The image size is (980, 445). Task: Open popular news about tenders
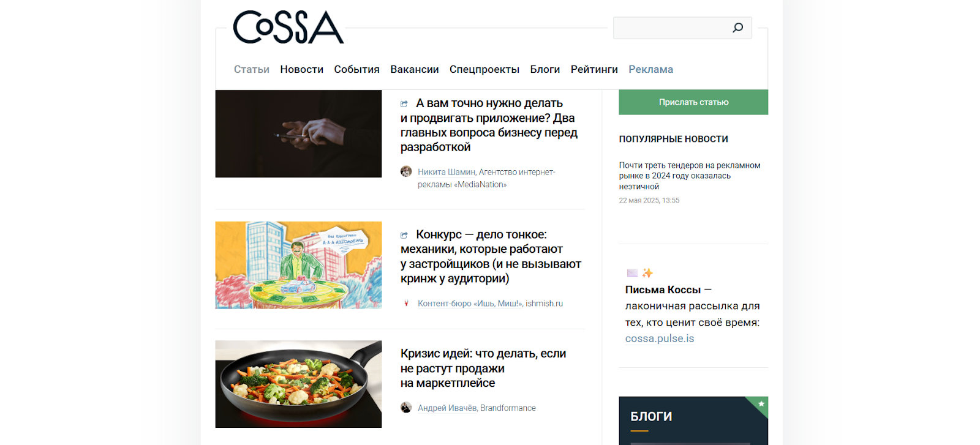pyautogui.click(x=690, y=176)
